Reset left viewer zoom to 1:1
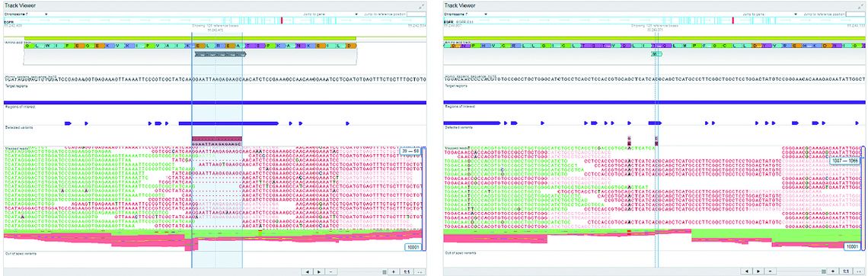Viewport: 868px width, 276px height. coord(407,271)
